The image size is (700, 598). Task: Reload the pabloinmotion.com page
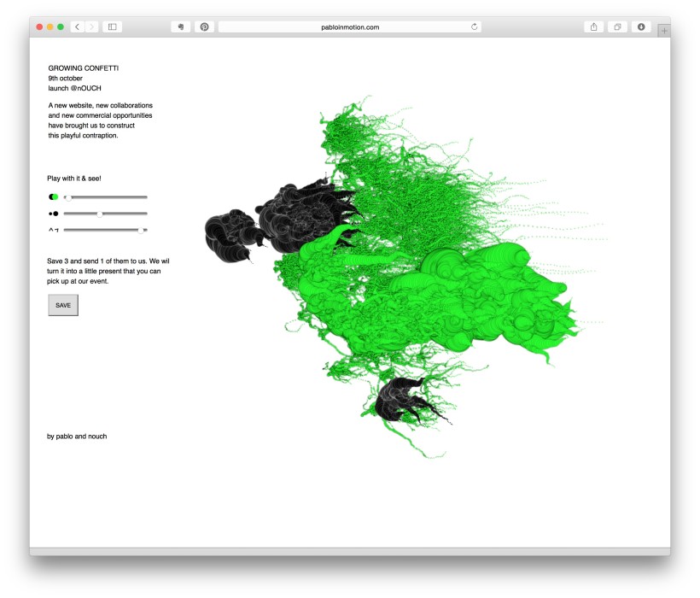(x=475, y=27)
